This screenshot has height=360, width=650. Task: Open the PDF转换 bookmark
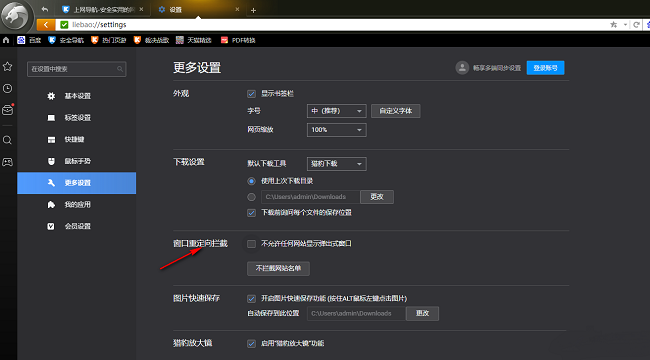(x=238, y=40)
